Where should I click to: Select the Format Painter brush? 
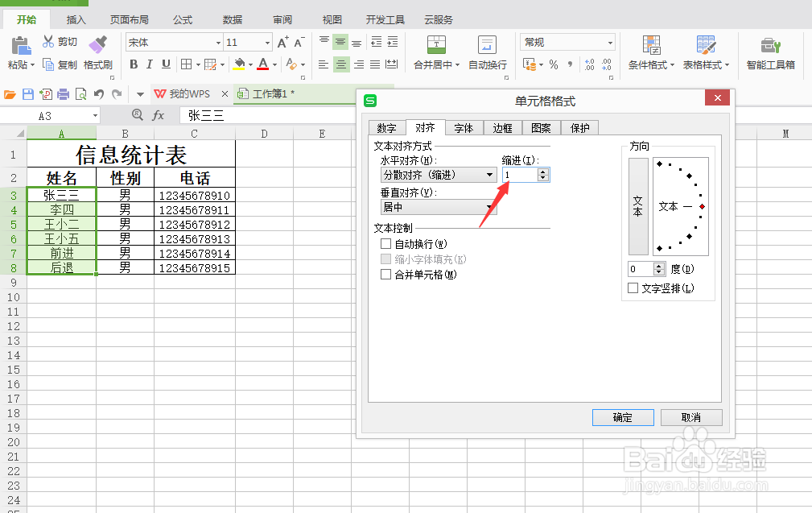97,44
